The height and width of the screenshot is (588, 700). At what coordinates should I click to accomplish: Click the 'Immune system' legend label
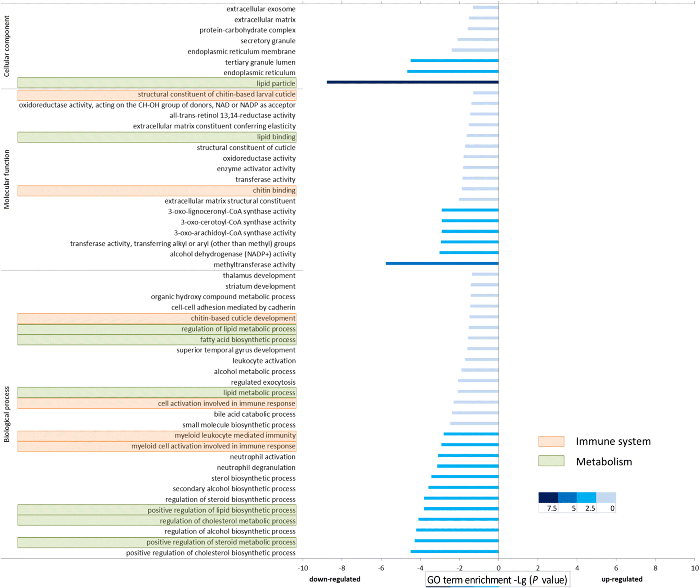tap(613, 442)
